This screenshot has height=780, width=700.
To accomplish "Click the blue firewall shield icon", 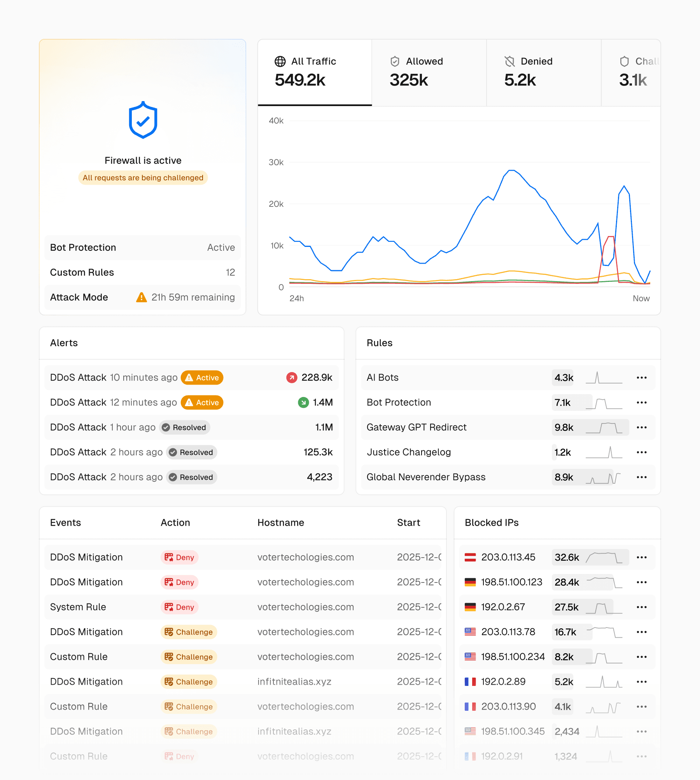I will pyautogui.click(x=143, y=120).
